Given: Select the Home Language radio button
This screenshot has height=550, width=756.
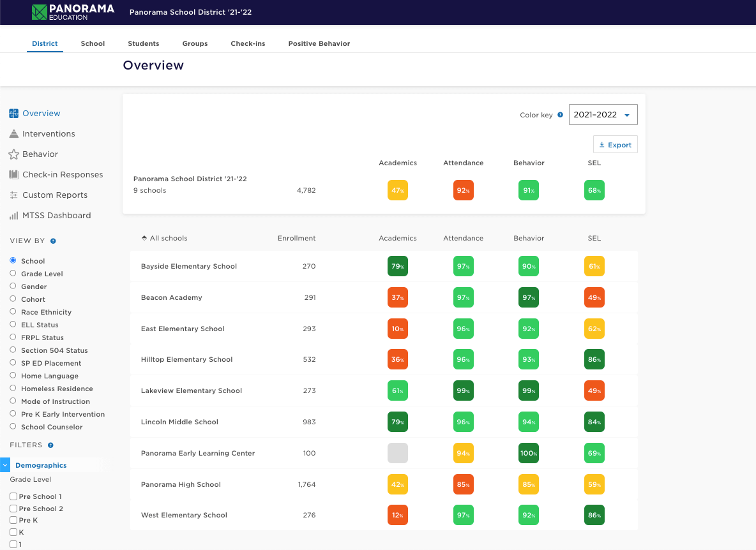Looking at the screenshot, I should pos(13,375).
